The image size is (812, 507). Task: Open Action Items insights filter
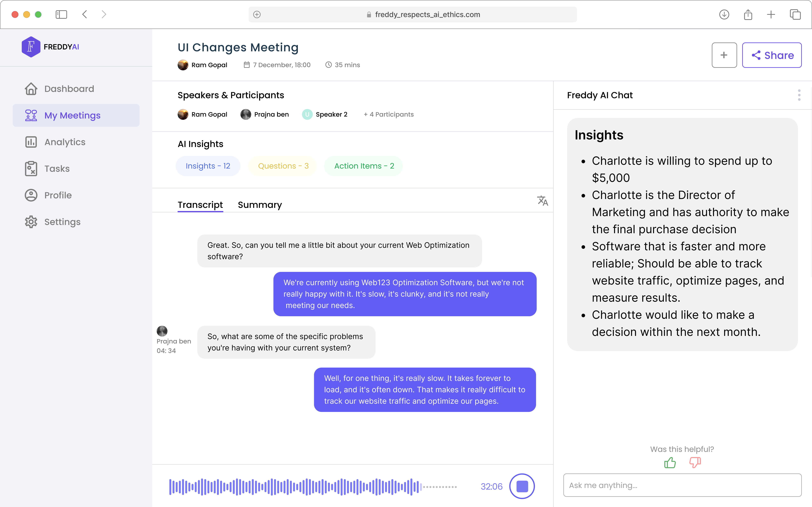pos(363,166)
